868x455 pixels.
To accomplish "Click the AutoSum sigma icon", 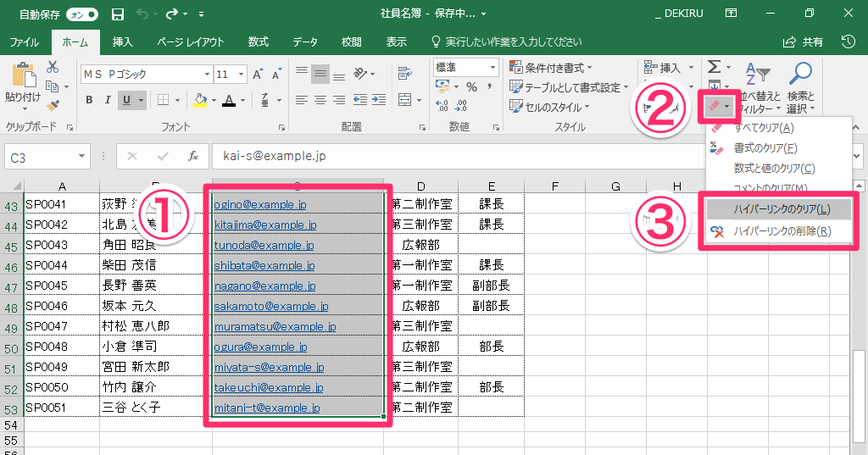I will (714, 67).
